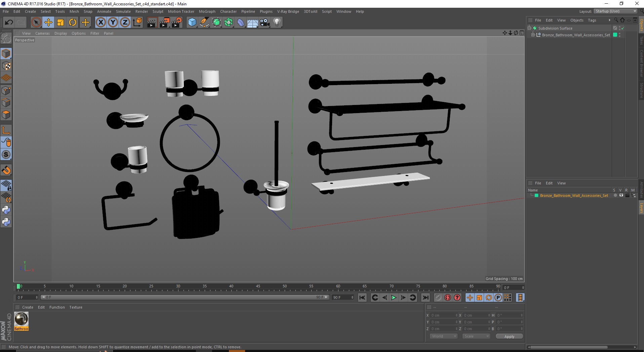Open the MoGraph menu
The height and width of the screenshot is (352, 644).
click(x=207, y=11)
